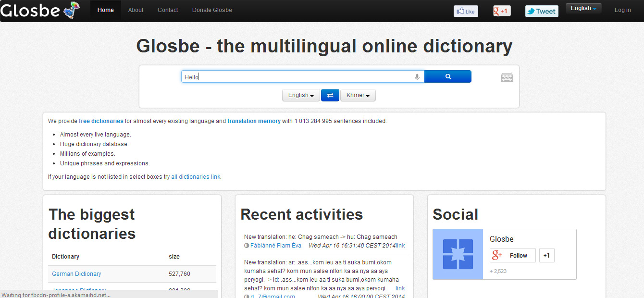Open the on-screen keyboard icon
The width and height of the screenshot is (644, 298).
(507, 77)
